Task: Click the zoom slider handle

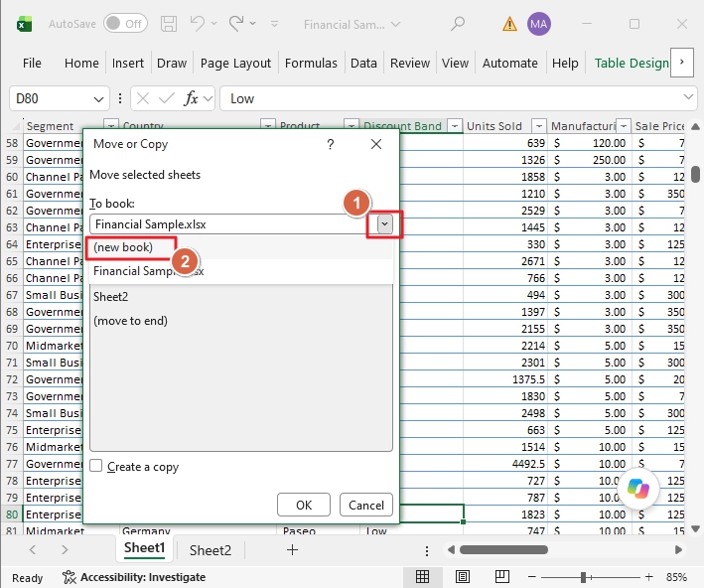Action: point(583,577)
